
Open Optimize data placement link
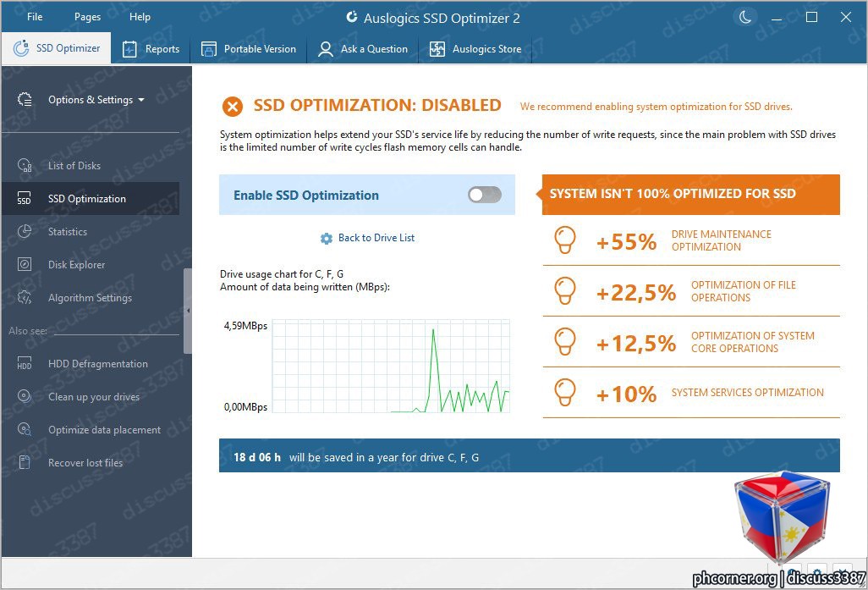[x=104, y=430]
